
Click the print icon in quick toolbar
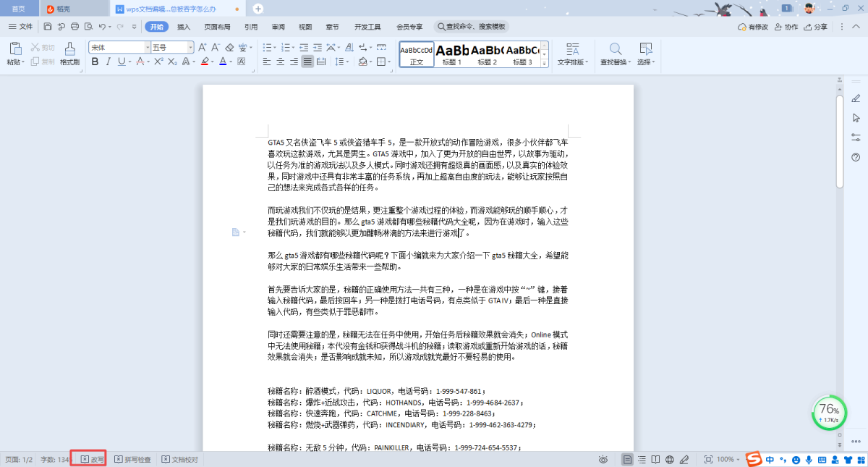pos(75,27)
